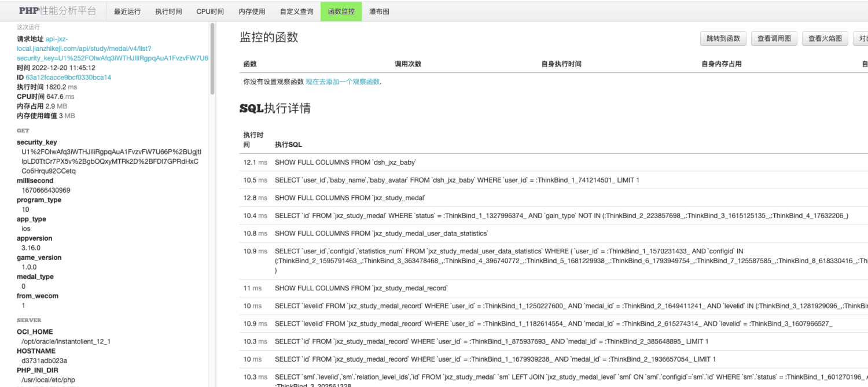The width and height of the screenshot is (868, 387).
Task: Open the CPU时间 tab
Action: tap(210, 12)
